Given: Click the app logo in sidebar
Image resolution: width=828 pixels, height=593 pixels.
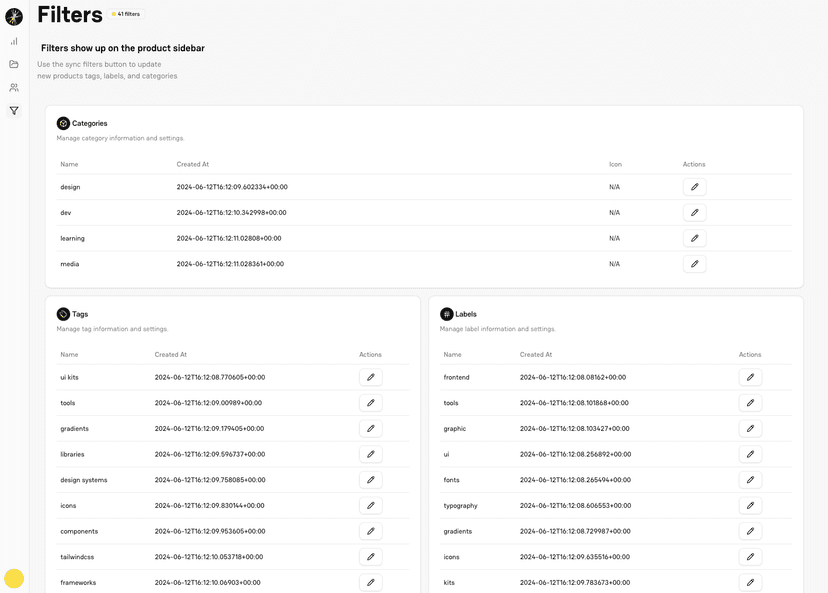Looking at the screenshot, I should [x=14, y=17].
